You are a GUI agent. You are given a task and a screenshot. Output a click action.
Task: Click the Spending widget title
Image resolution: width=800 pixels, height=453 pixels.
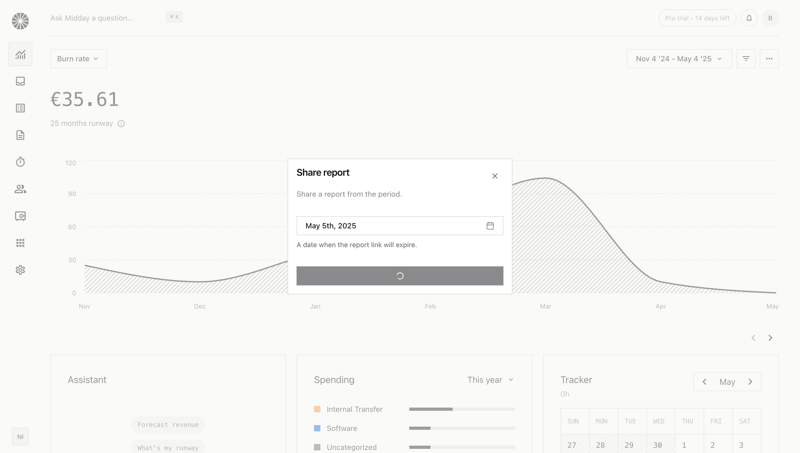pyautogui.click(x=334, y=380)
